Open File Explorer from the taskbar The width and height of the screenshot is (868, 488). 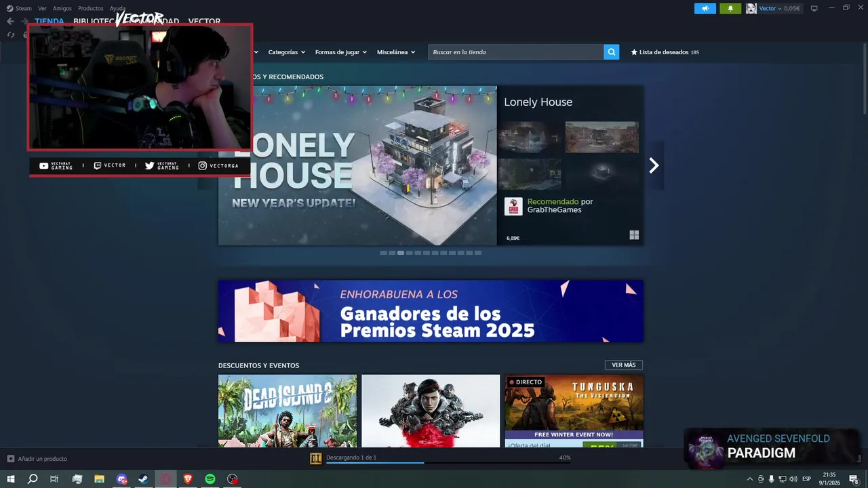pyautogui.click(x=99, y=479)
